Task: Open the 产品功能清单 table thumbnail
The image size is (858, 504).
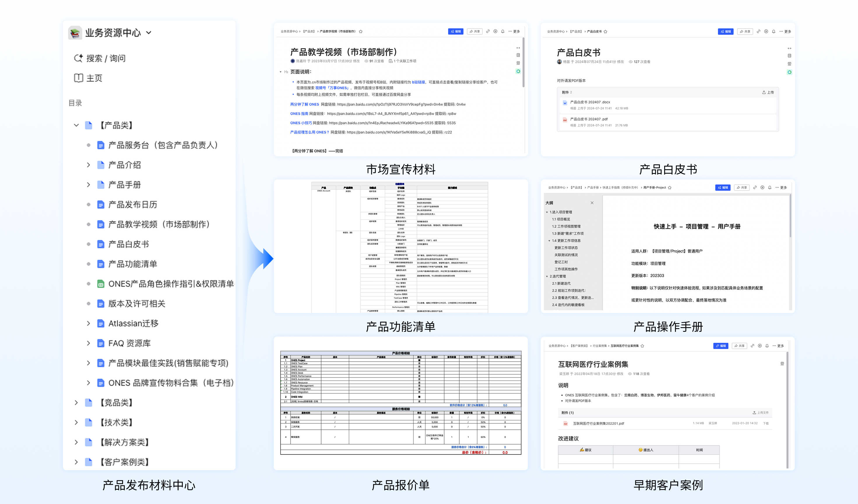Action: coord(400,247)
